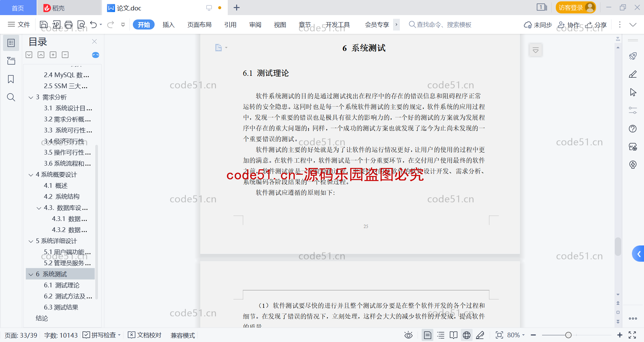Open the 引用 tab

230,24
